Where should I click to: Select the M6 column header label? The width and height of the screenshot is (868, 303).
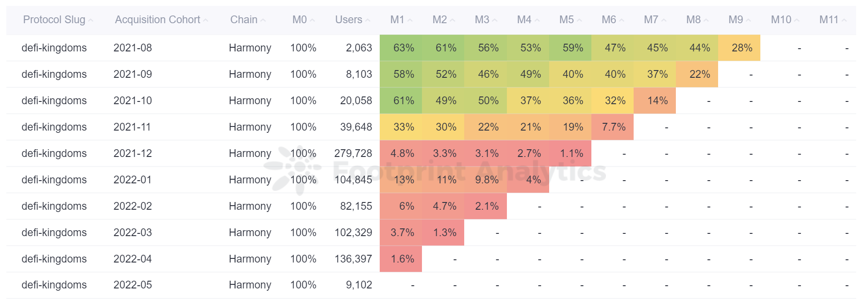pos(609,20)
